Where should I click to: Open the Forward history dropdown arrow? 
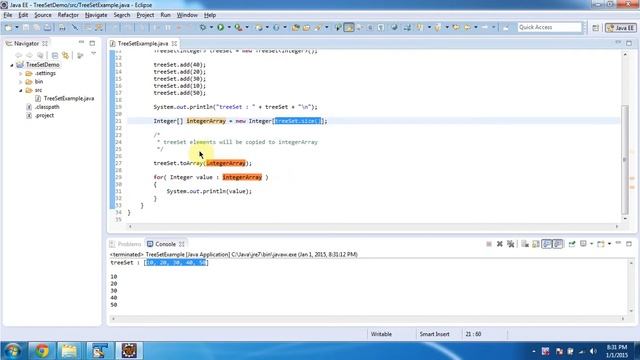click(x=493, y=27)
